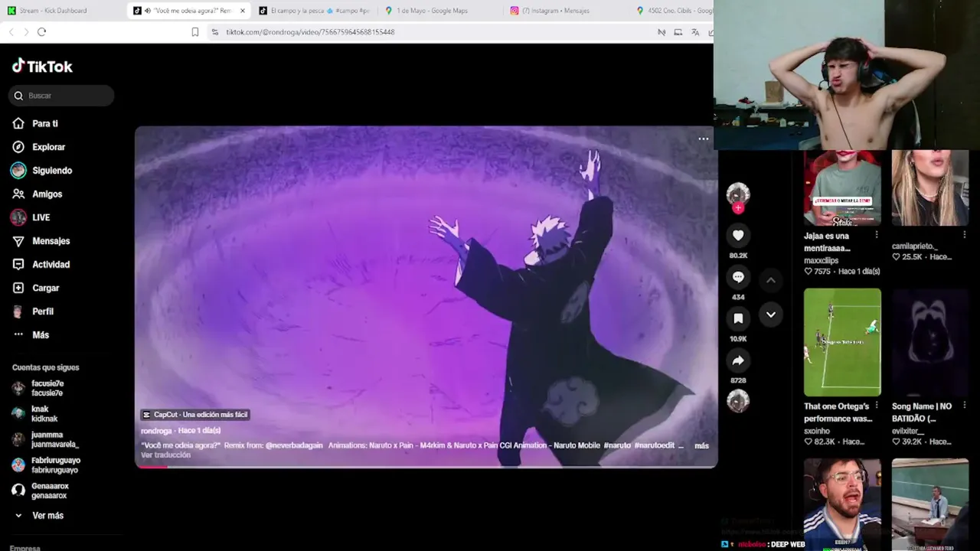Click the video progress bar
The height and width of the screenshot is (551, 980).
pyautogui.click(x=426, y=466)
